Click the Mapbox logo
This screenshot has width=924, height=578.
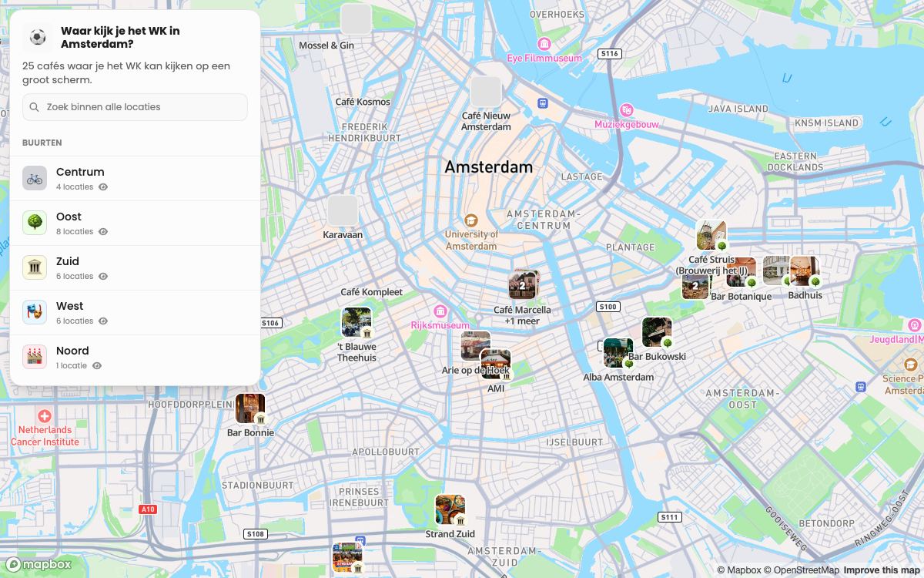coord(39,564)
